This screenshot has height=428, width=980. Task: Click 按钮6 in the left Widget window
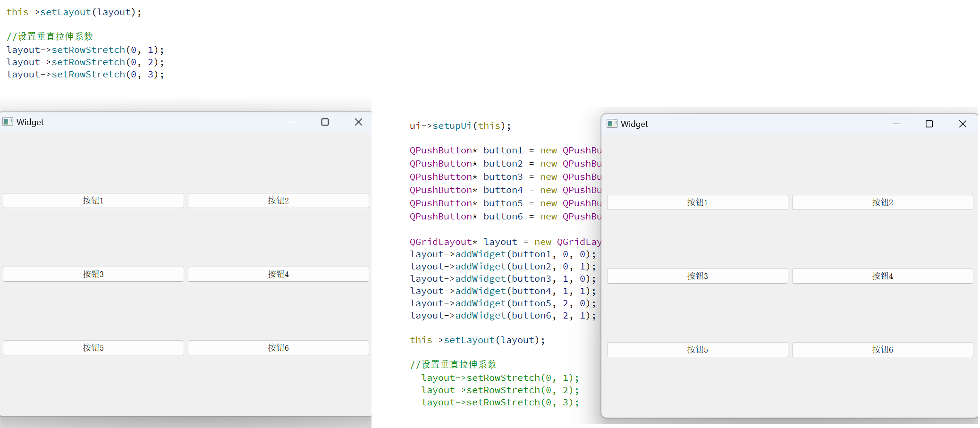pos(279,348)
